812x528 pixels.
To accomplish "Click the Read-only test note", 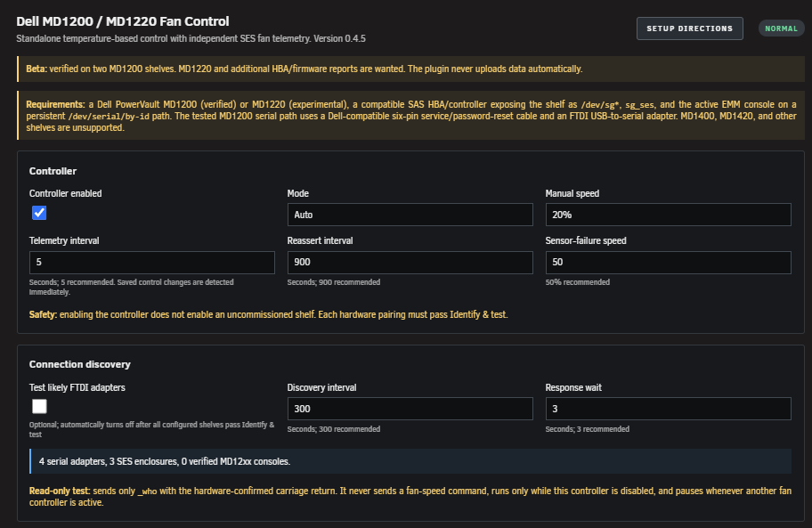I will [x=410, y=497].
